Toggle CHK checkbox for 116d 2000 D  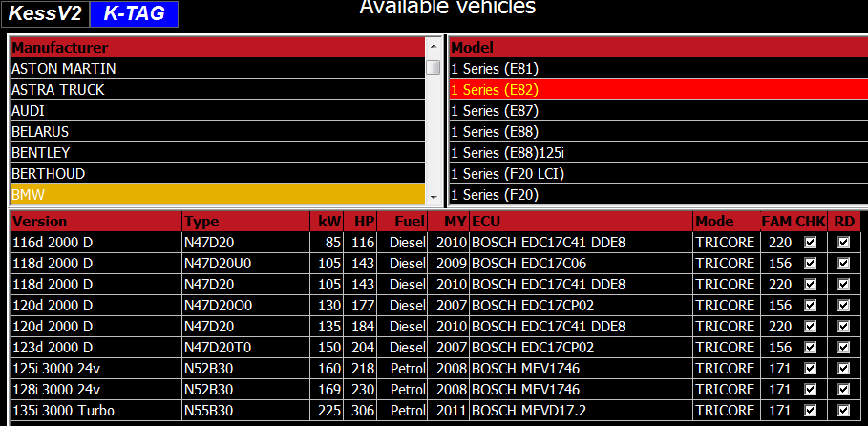click(x=811, y=243)
